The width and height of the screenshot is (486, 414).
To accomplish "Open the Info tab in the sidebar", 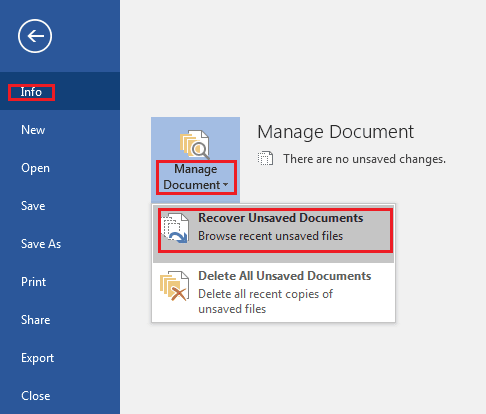I will click(x=60, y=91).
